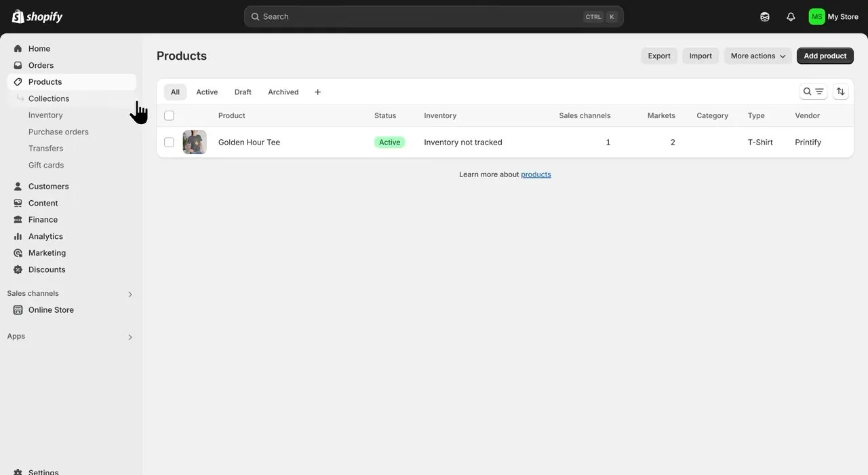
Task: Click the Settings gear icon
Action: click(18, 472)
